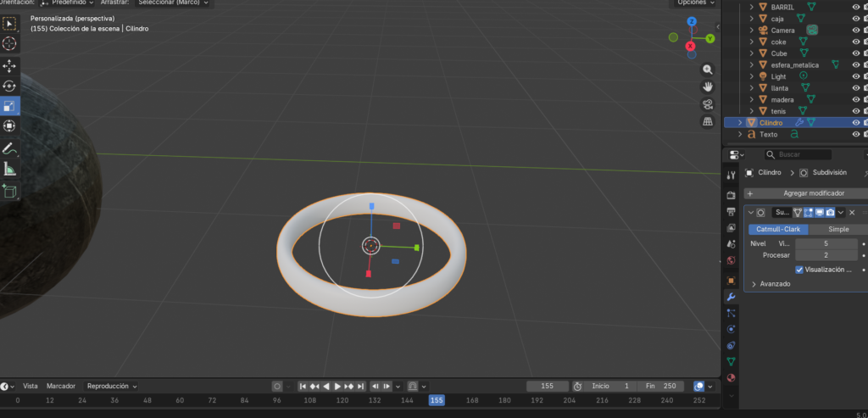This screenshot has height=418, width=868.
Task: Choose the Measure tool
Action: coord(9,169)
